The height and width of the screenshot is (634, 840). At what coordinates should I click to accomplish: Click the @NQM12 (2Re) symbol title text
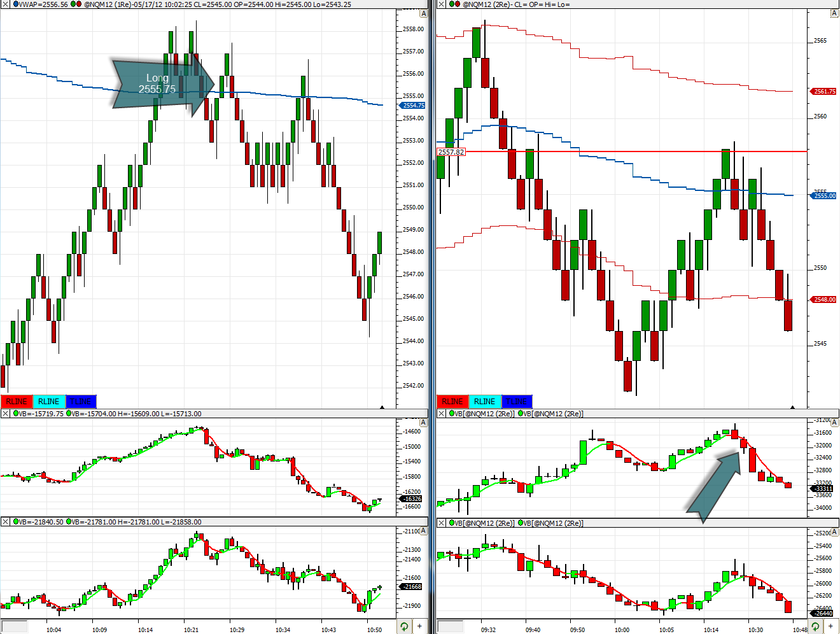tap(487, 4)
